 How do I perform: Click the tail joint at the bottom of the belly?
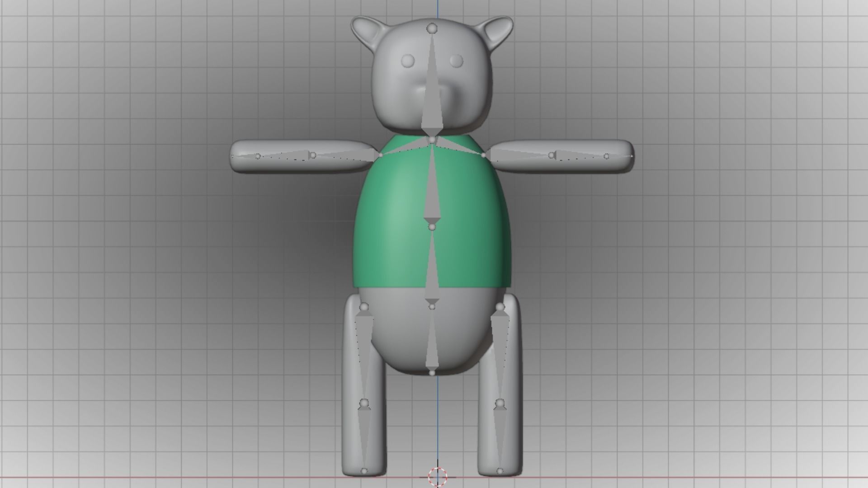click(x=432, y=373)
